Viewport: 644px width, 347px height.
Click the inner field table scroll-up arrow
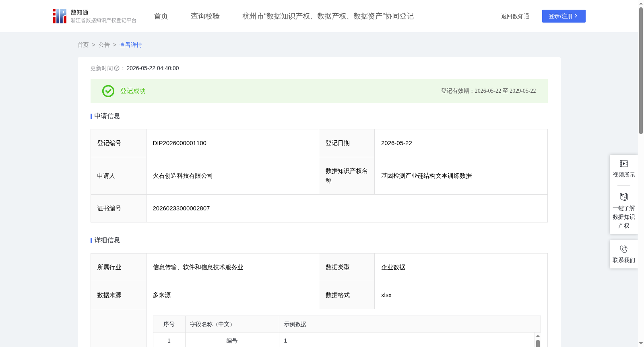tap(538, 336)
